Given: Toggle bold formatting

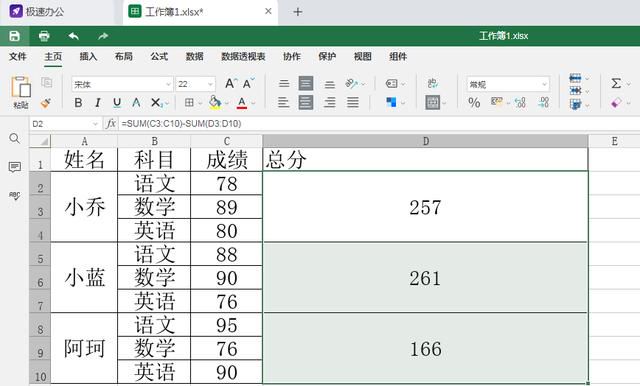Looking at the screenshot, I should pos(78,102).
